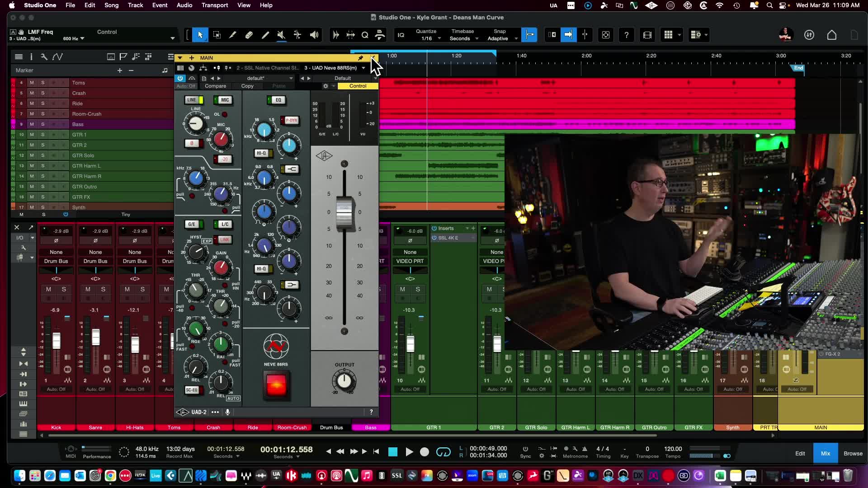Click the End marker on timeline
The width and height of the screenshot is (868, 488).
pos(798,68)
